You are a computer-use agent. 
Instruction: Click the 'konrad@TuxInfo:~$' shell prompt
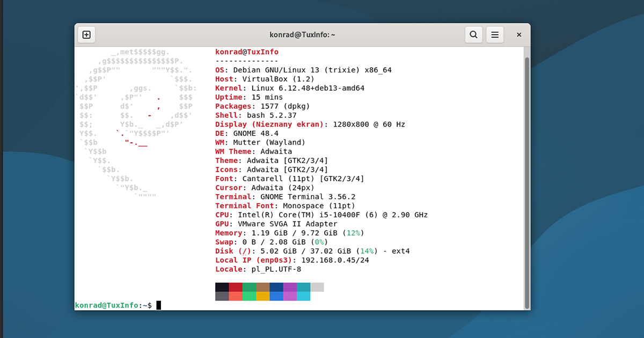[114, 305]
